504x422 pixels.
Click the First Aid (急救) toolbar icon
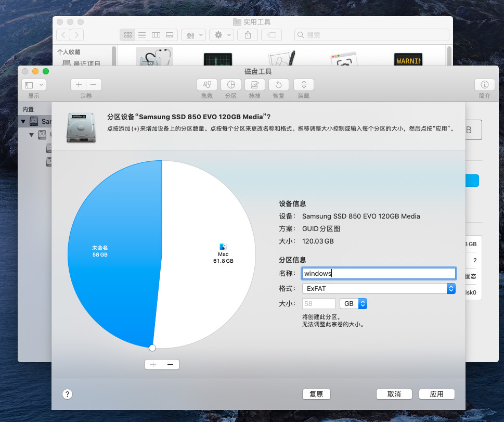(x=207, y=85)
